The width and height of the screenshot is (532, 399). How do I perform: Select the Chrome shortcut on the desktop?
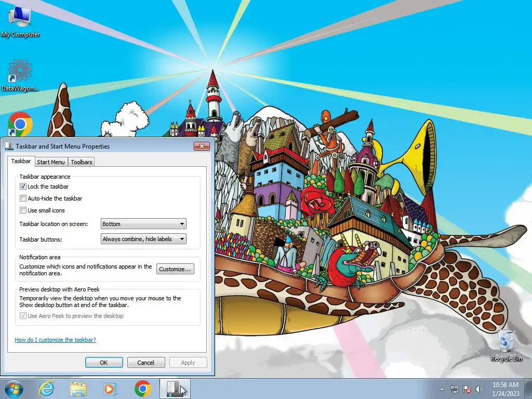coord(20,124)
